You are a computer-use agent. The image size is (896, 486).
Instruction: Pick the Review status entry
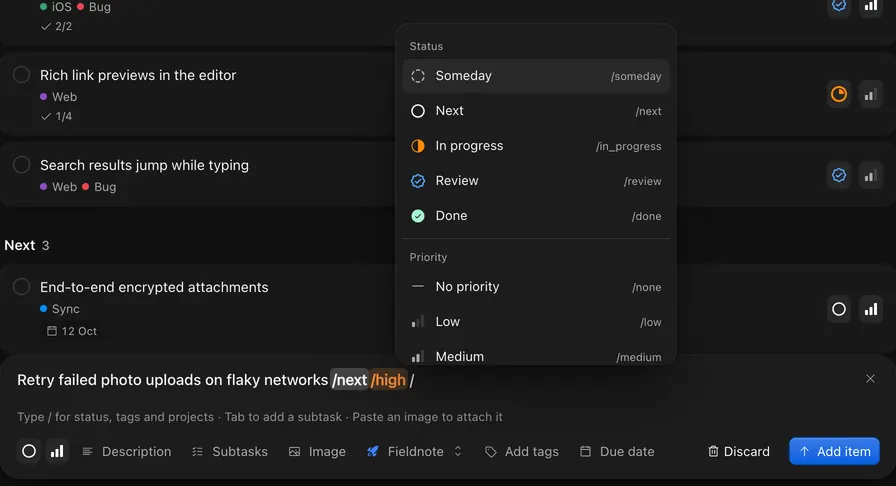coord(536,181)
